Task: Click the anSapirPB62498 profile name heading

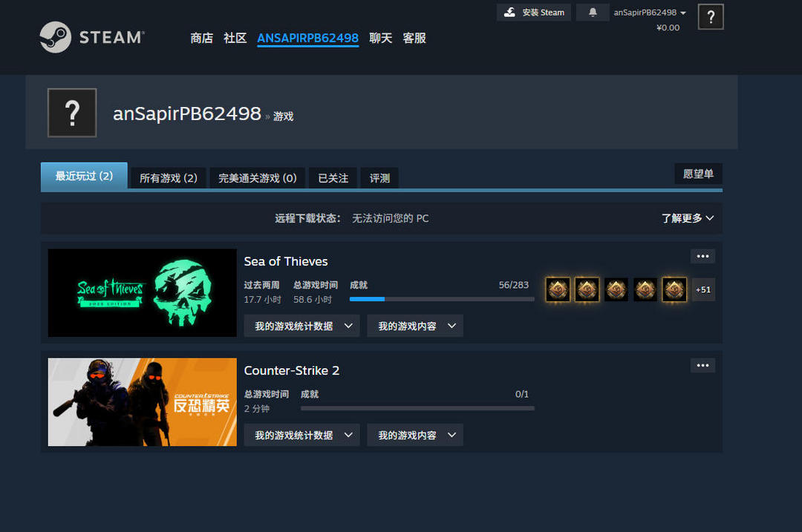Action: pyautogui.click(x=186, y=114)
